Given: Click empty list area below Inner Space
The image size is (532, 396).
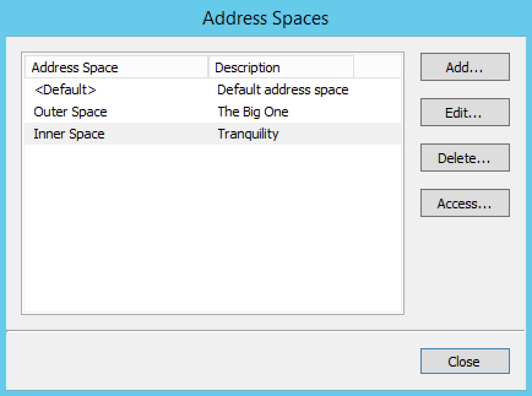Looking at the screenshot, I should [x=212, y=233].
